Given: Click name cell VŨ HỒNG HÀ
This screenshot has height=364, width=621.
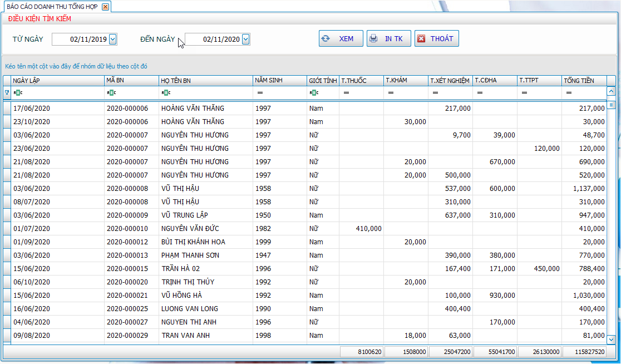Looking at the screenshot, I should pos(206,296).
